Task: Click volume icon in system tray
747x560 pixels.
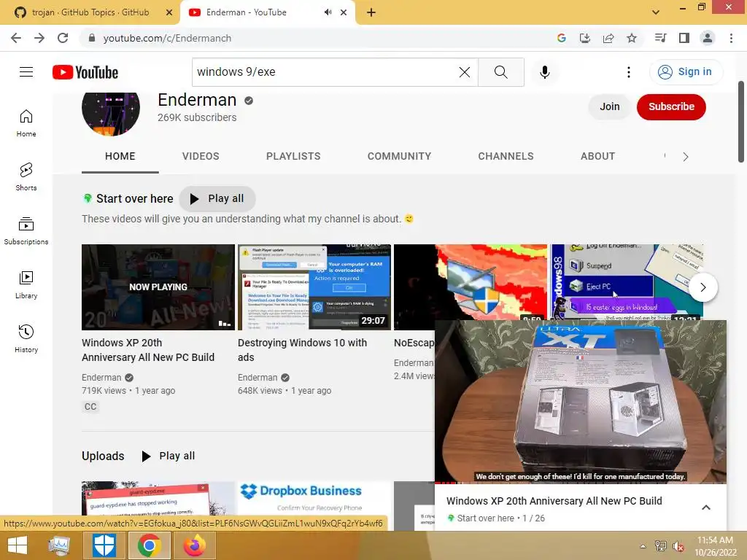Action: (x=678, y=546)
